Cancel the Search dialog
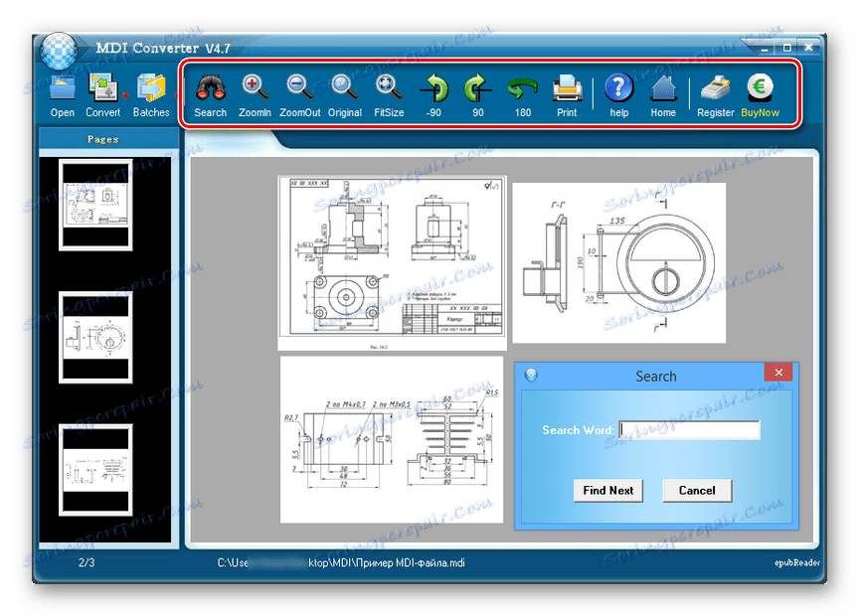Viewport: 859px width, 616px height. [697, 491]
